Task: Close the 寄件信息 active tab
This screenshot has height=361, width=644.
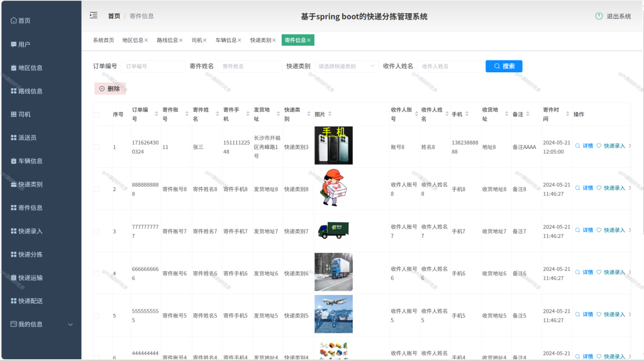Action: point(308,40)
